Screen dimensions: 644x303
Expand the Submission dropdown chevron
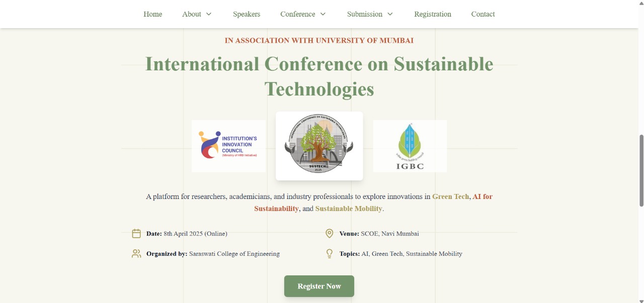tap(390, 14)
